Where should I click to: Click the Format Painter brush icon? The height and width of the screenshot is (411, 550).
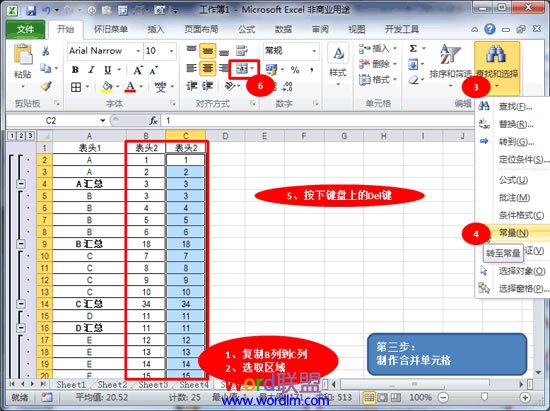pyautogui.click(x=46, y=86)
